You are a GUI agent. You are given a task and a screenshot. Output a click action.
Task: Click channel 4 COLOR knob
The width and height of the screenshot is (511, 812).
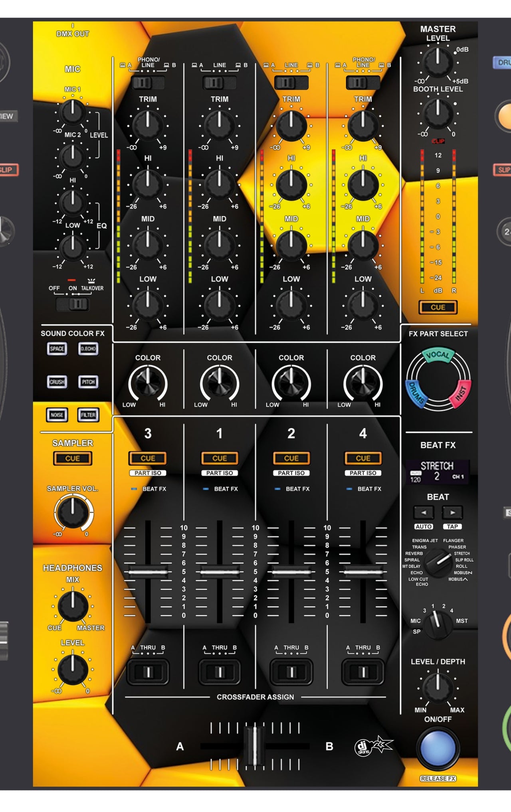[363, 383]
